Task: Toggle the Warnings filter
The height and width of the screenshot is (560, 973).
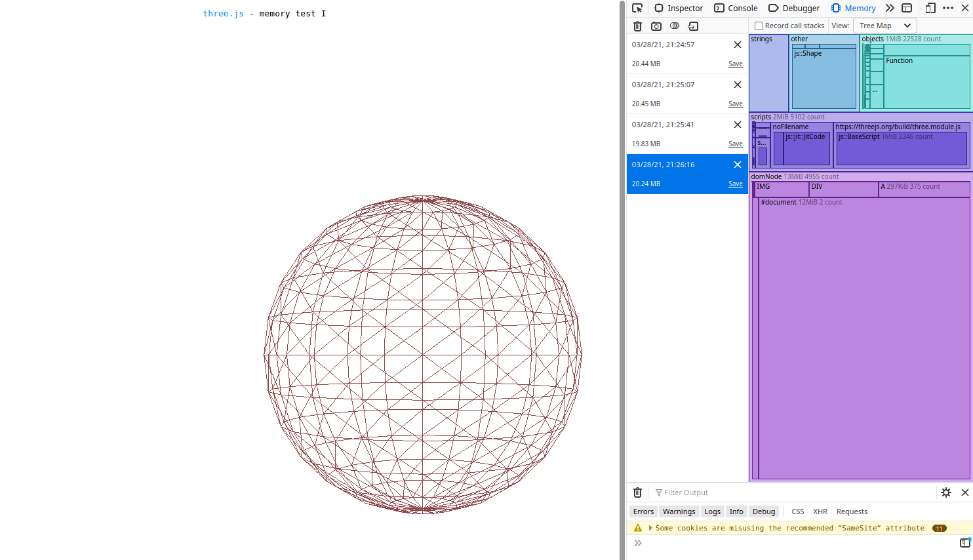Action: click(x=679, y=511)
